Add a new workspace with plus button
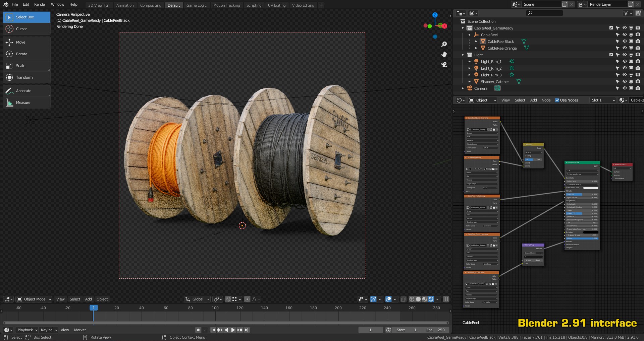The width and height of the screenshot is (644, 341). (321, 5)
